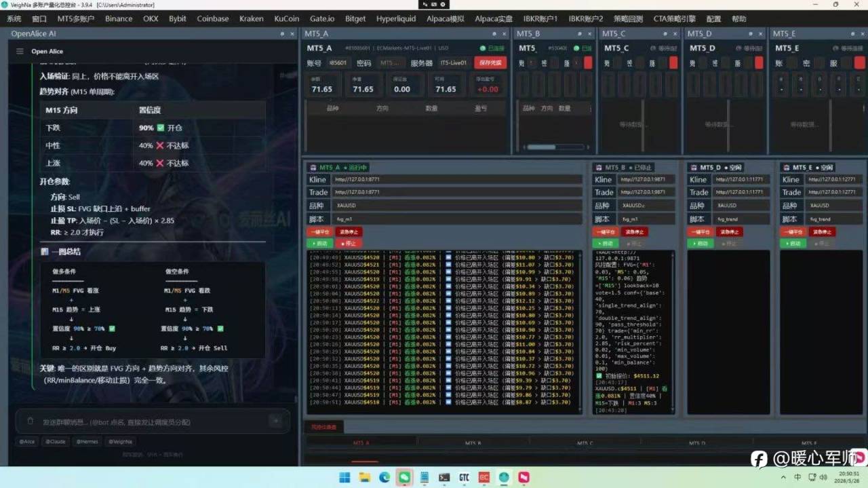Open Hyperliquid menu
Viewport: 868px width, 488px height.
point(396,19)
